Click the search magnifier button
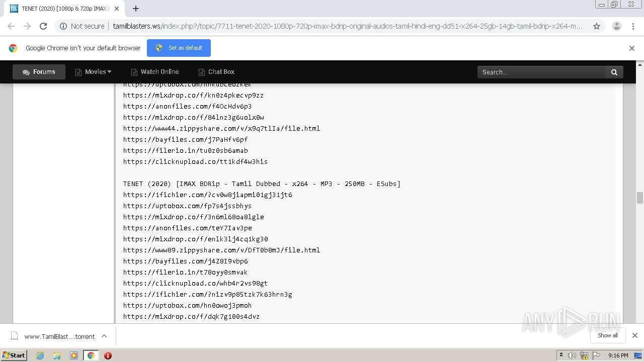644x362 pixels. 614,72
